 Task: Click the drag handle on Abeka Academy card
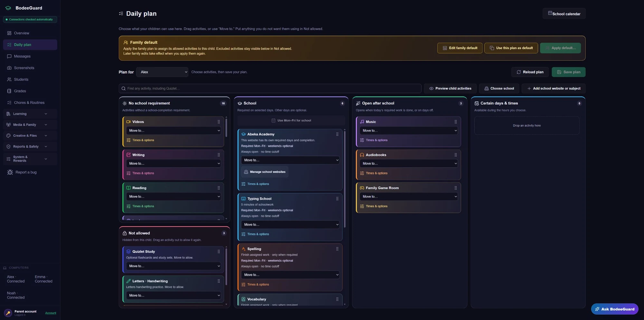(337, 134)
